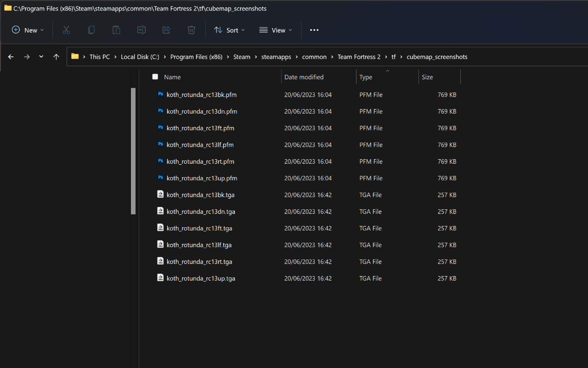Expand the chevron after Local Disk (C:)
588x368 pixels.
tap(165, 57)
